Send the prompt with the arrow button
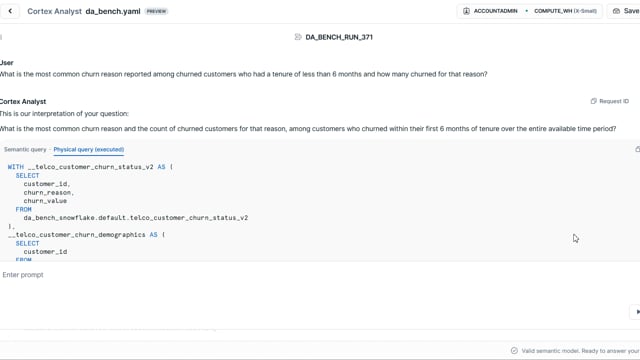The width and height of the screenshot is (640, 360). coord(637,312)
